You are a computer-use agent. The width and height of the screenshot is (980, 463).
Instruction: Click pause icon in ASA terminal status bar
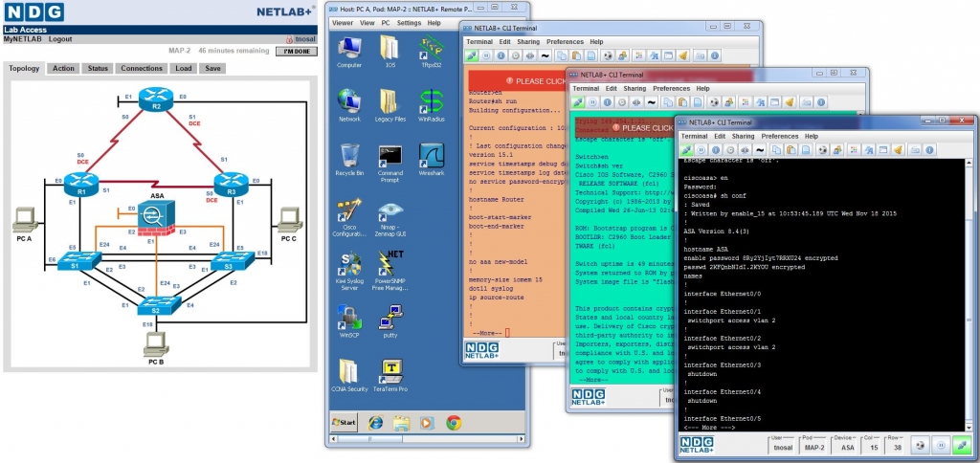[940, 446]
